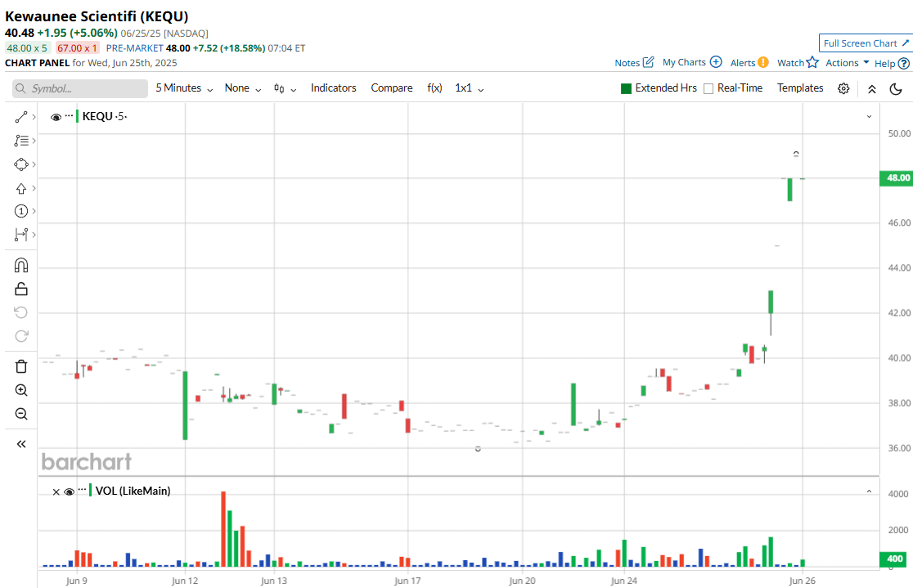Delete drawings with the trash icon
This screenshot has width=913, height=588.
click(x=21, y=366)
